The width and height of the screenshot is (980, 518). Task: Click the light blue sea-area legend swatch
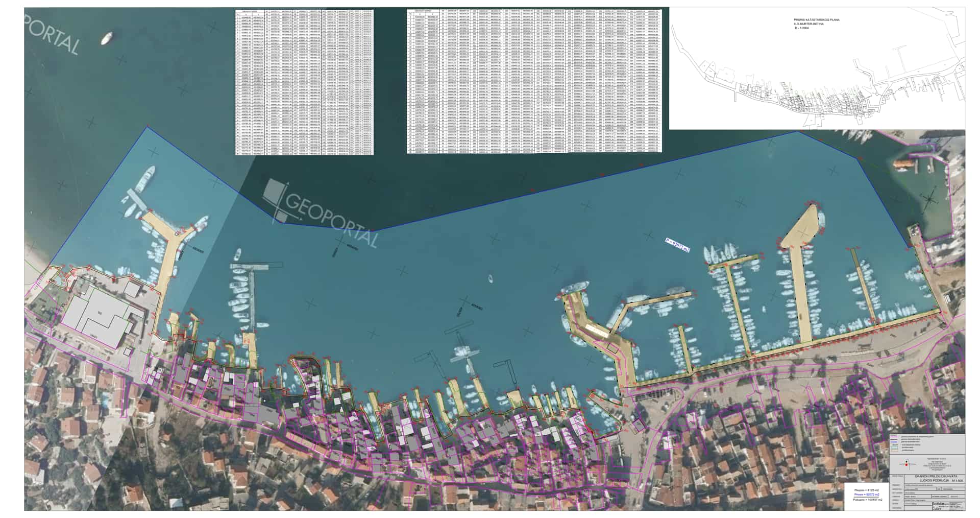click(894, 448)
